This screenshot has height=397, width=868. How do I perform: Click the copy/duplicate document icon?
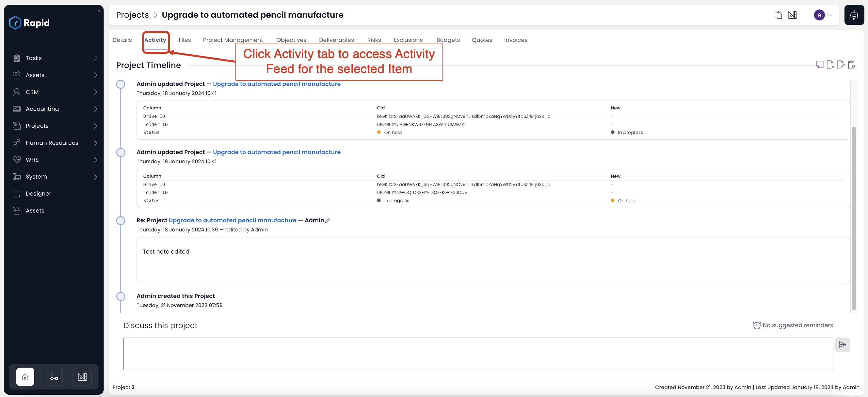click(x=778, y=14)
